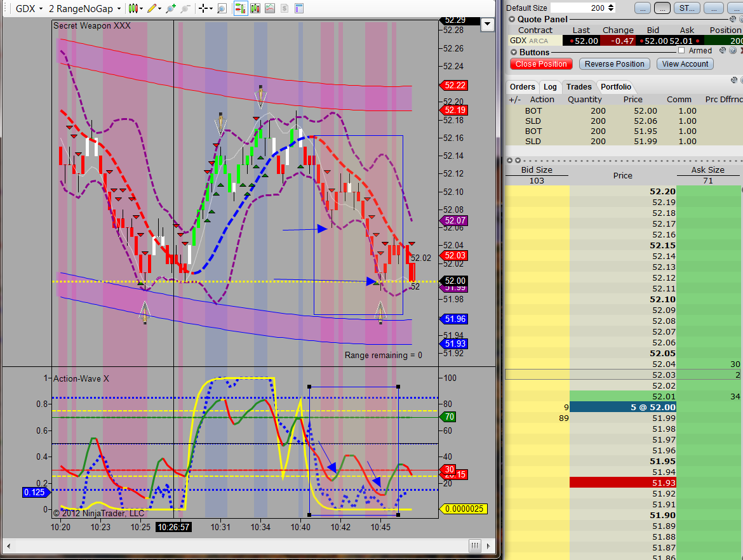Click the down arrow marker above the 10:31 candles
The image size is (743, 560).
pyautogui.click(x=221, y=124)
